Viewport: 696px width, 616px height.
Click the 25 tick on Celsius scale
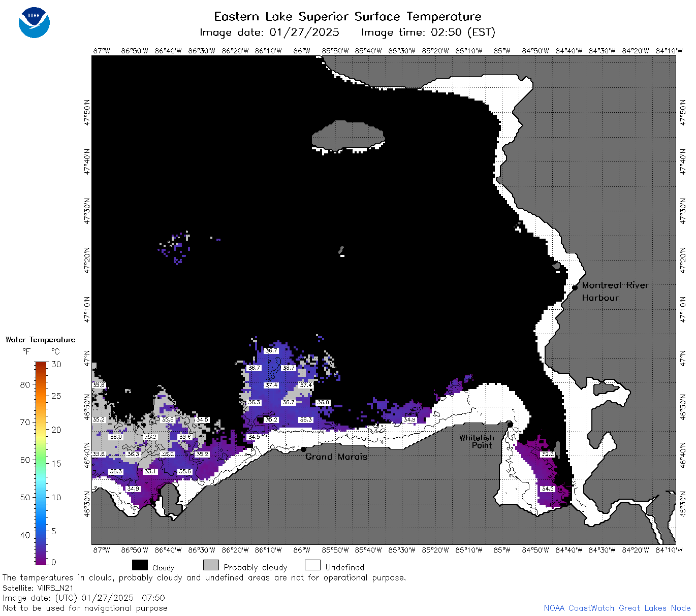[56, 396]
